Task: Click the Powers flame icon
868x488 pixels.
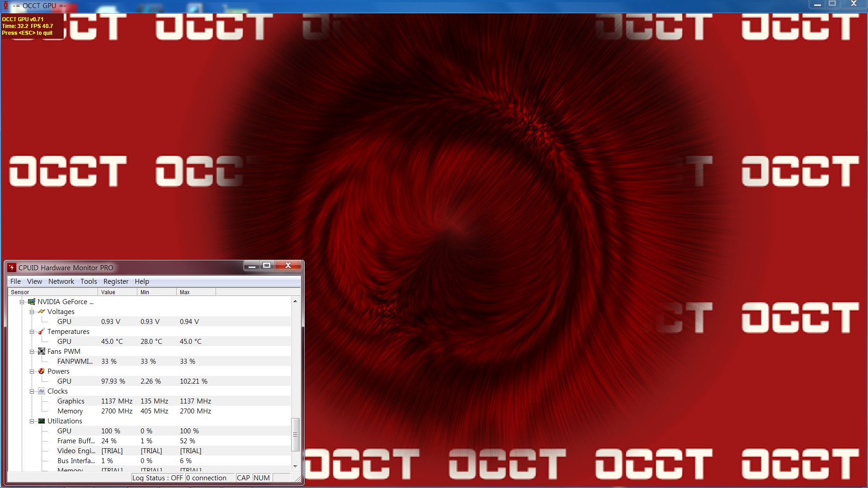Action: pos(42,371)
